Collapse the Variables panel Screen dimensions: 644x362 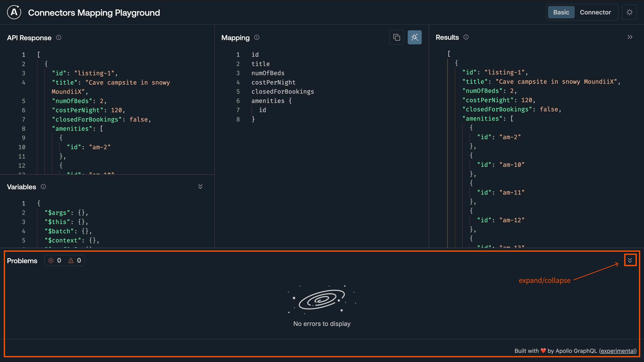(x=200, y=186)
